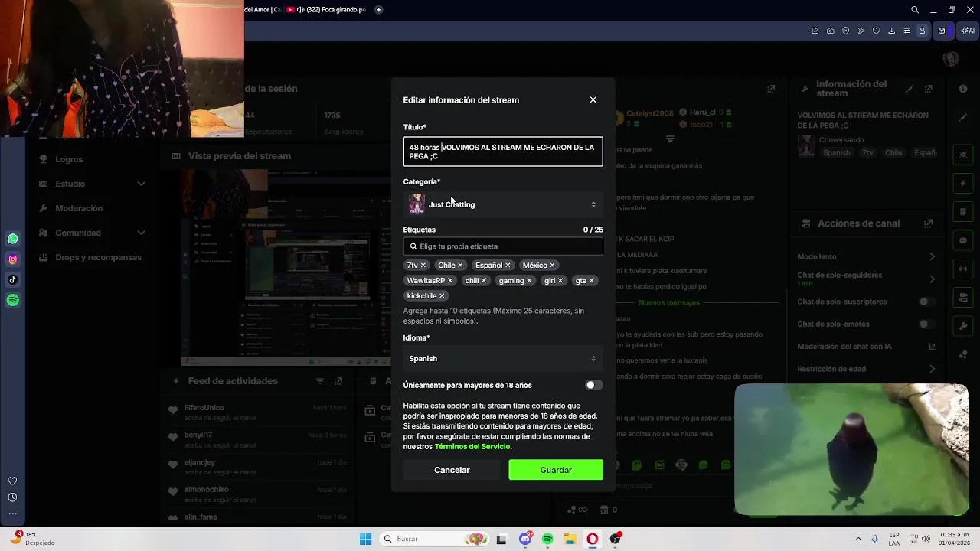The image size is (980, 551).
Task: Remove the Chile tag
Action: point(460,266)
